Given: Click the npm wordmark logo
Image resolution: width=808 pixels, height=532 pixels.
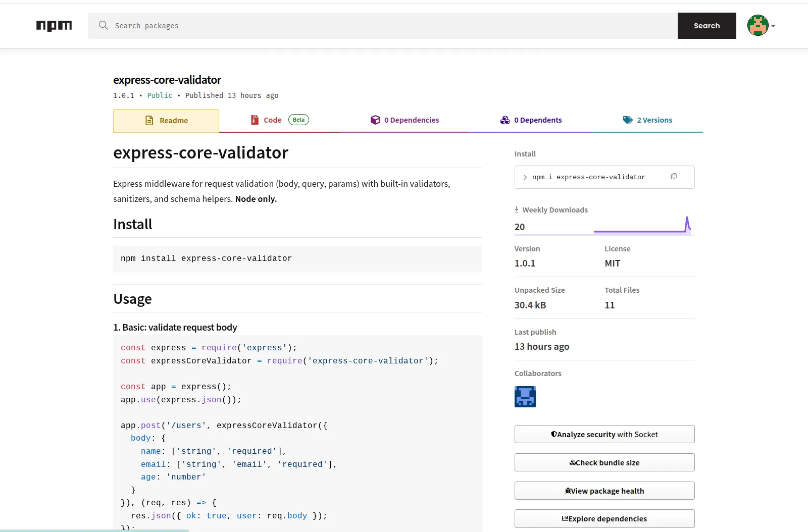Looking at the screenshot, I should pos(54,26).
